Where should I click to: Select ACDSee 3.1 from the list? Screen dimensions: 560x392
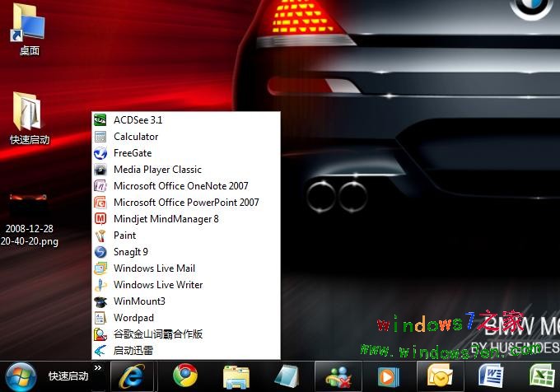138,120
